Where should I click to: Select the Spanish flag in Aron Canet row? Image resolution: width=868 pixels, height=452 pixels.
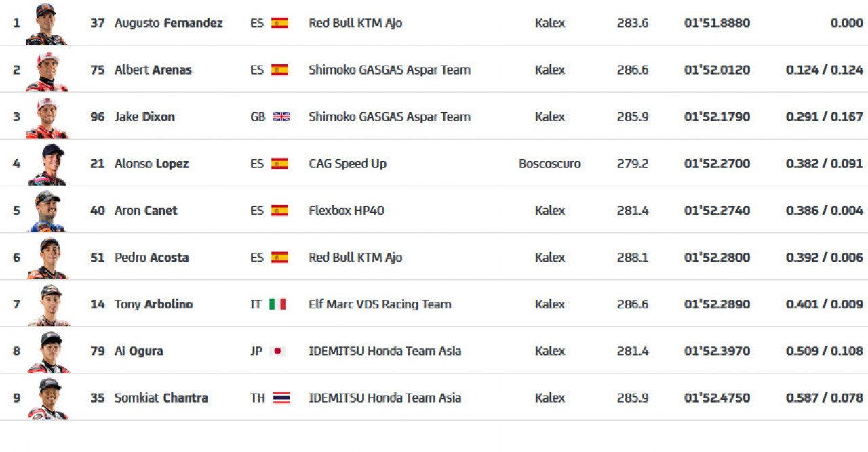point(279,211)
